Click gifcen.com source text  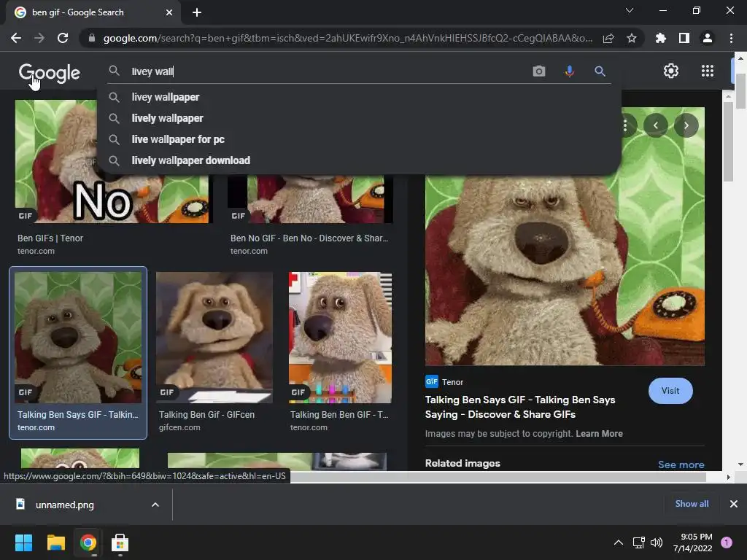(x=179, y=427)
